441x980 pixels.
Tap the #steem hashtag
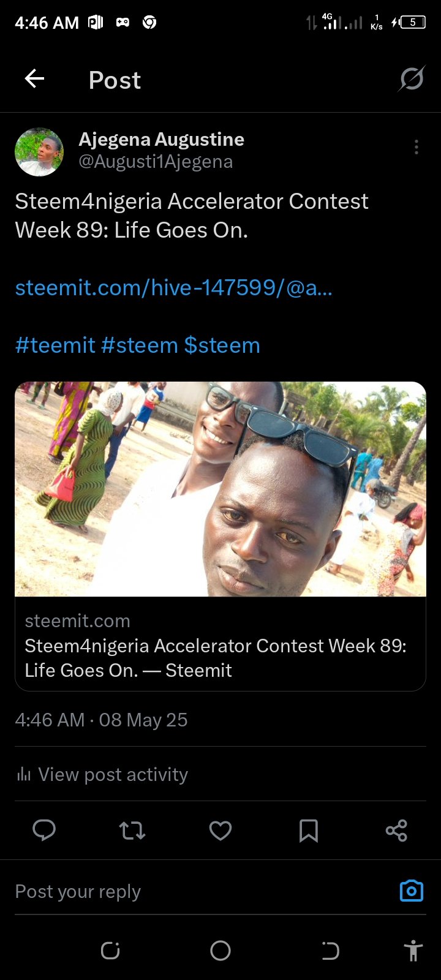[140, 345]
